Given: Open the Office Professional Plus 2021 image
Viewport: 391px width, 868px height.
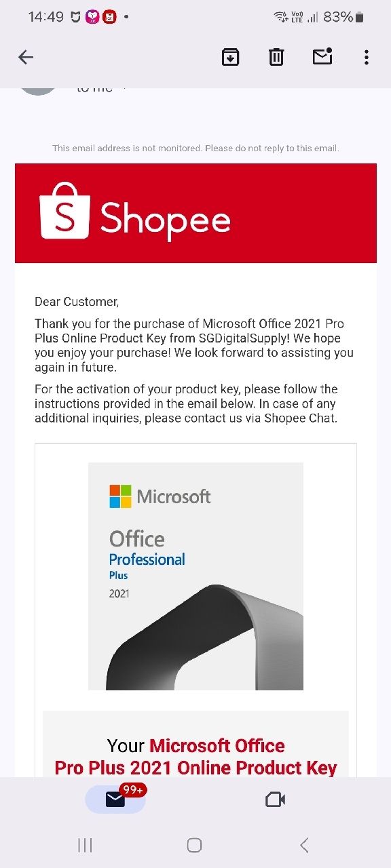Looking at the screenshot, I should [195, 576].
